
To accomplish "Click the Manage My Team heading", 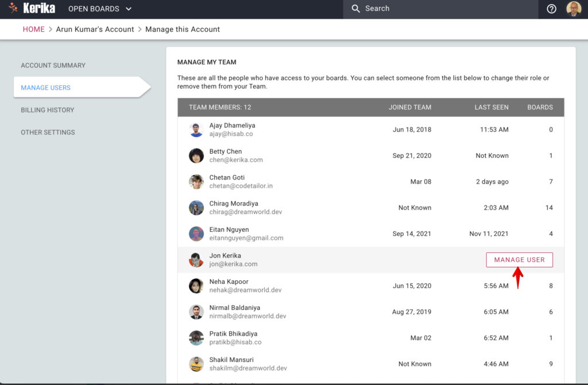I will [207, 62].
